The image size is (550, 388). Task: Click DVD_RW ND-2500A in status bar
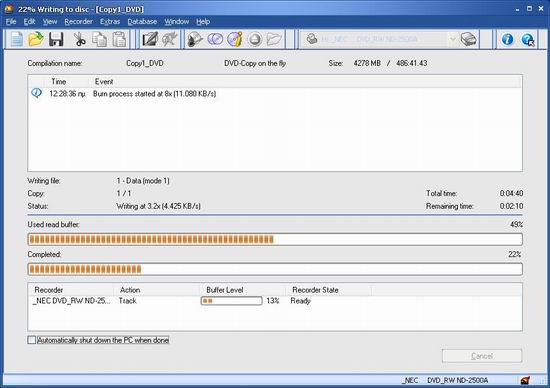pyautogui.click(x=457, y=380)
